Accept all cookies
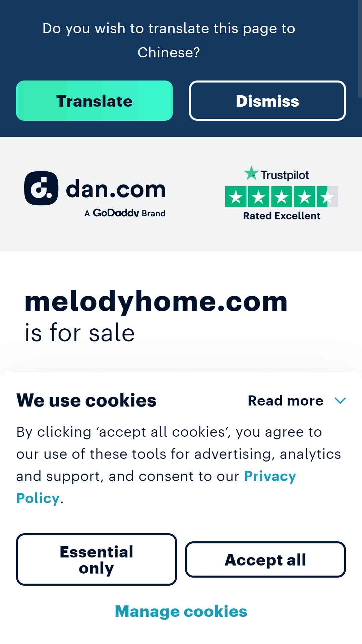362x644 pixels. (265, 559)
